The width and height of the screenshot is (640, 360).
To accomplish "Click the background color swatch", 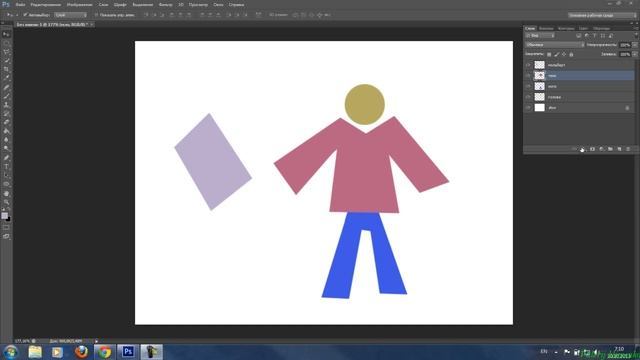I will [x=9, y=220].
